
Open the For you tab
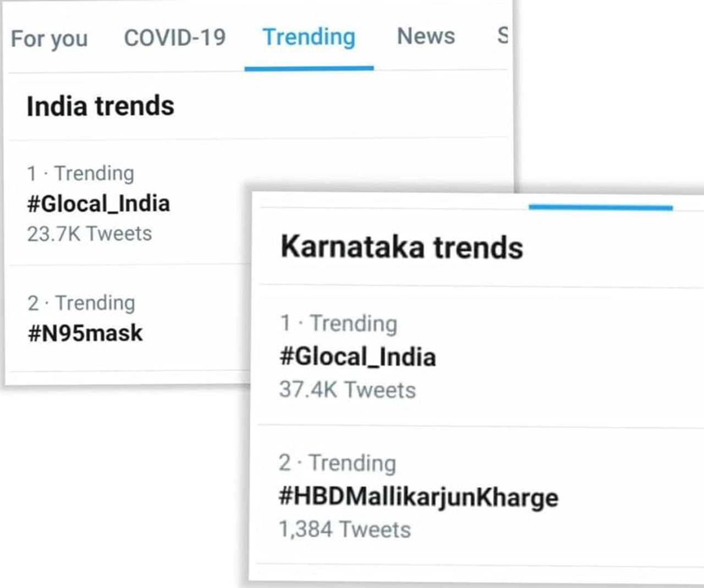(49, 39)
